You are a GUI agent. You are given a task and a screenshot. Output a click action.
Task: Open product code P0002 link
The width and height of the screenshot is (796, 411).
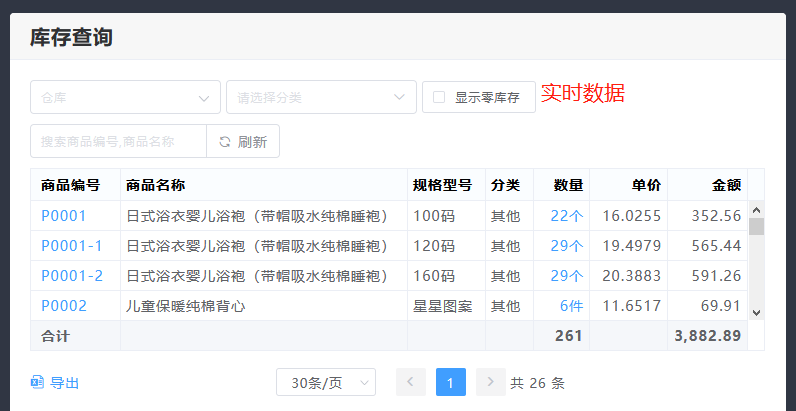point(64,306)
